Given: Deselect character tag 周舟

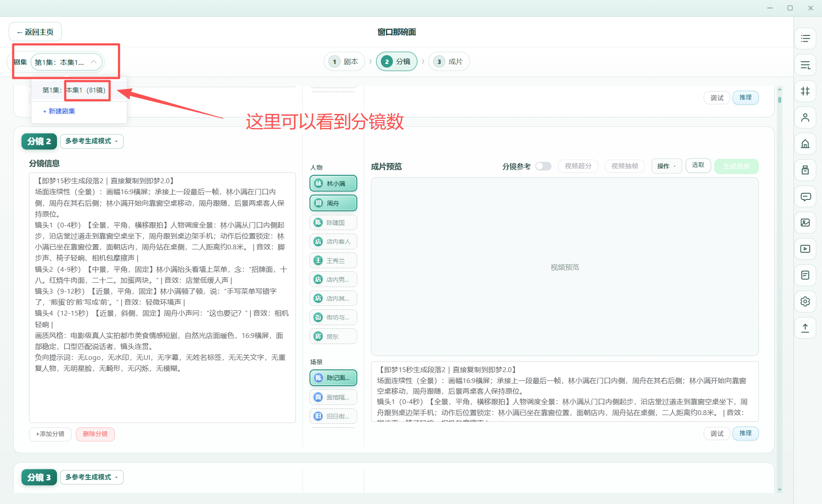Looking at the screenshot, I should pos(333,203).
